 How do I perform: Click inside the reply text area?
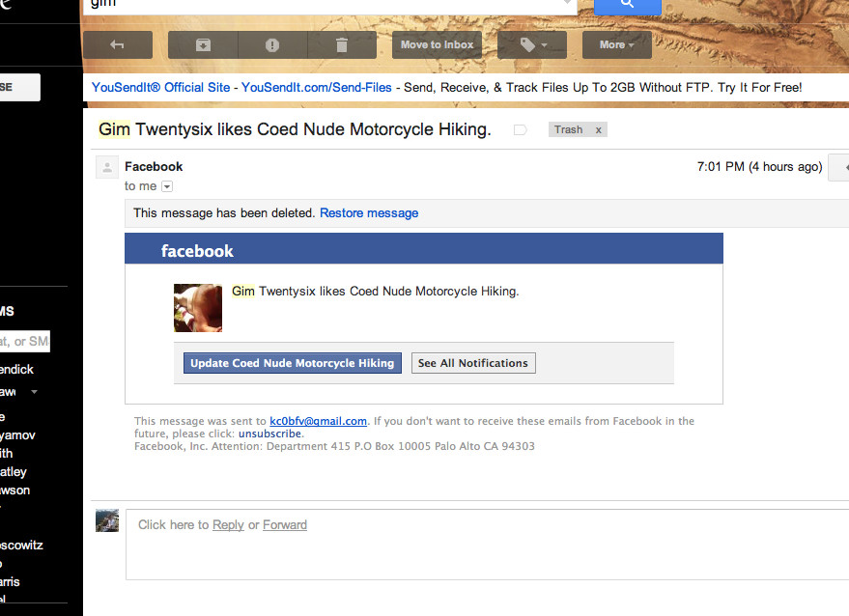point(488,545)
